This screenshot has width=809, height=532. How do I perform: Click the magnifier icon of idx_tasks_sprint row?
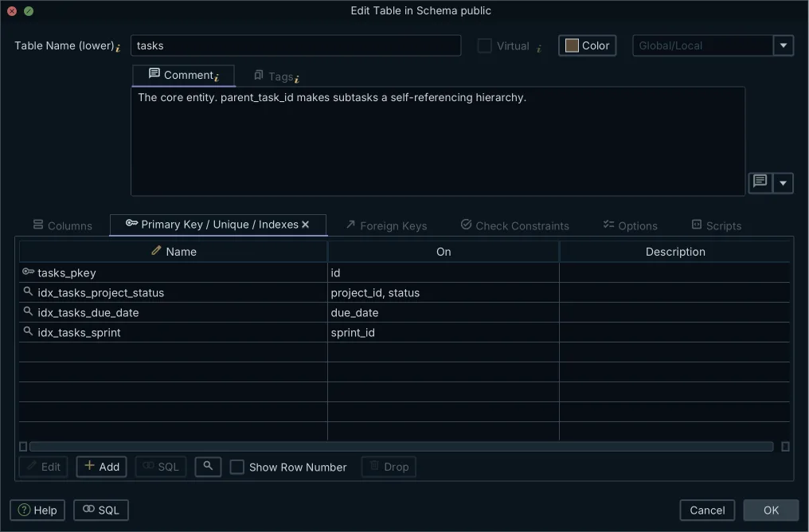pyautogui.click(x=28, y=331)
